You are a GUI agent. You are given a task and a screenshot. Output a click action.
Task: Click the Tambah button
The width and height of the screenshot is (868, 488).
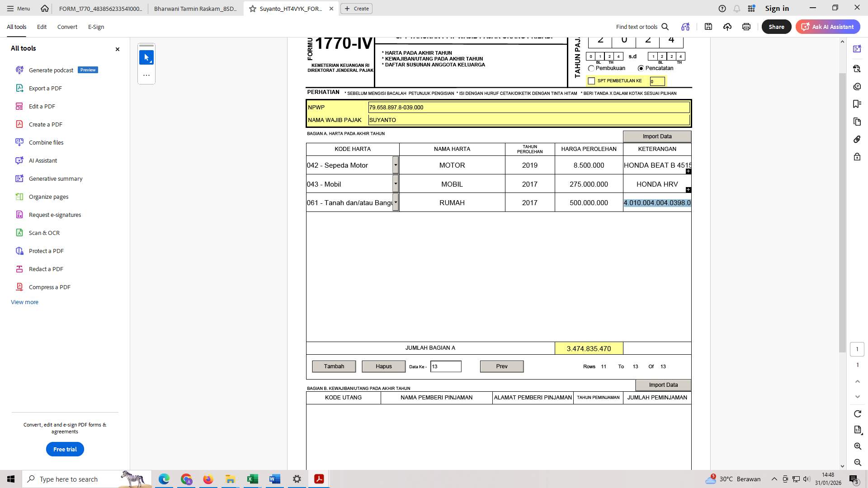click(x=334, y=366)
